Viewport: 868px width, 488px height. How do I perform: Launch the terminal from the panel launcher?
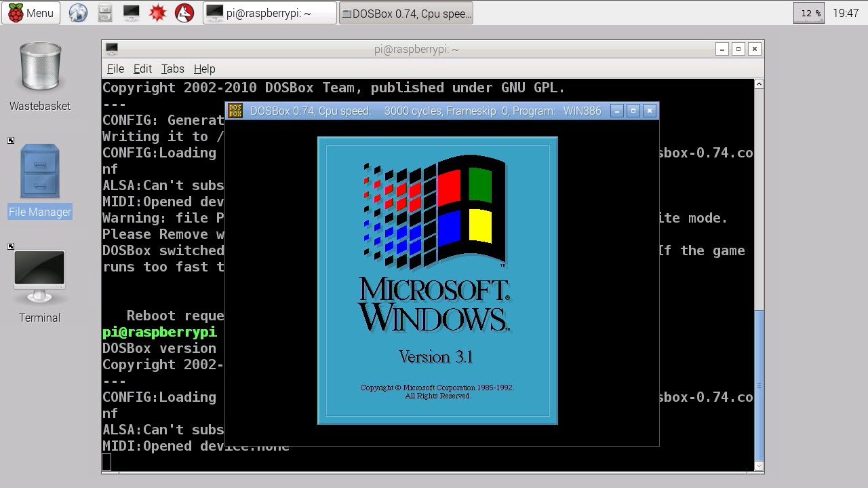pyautogui.click(x=131, y=13)
